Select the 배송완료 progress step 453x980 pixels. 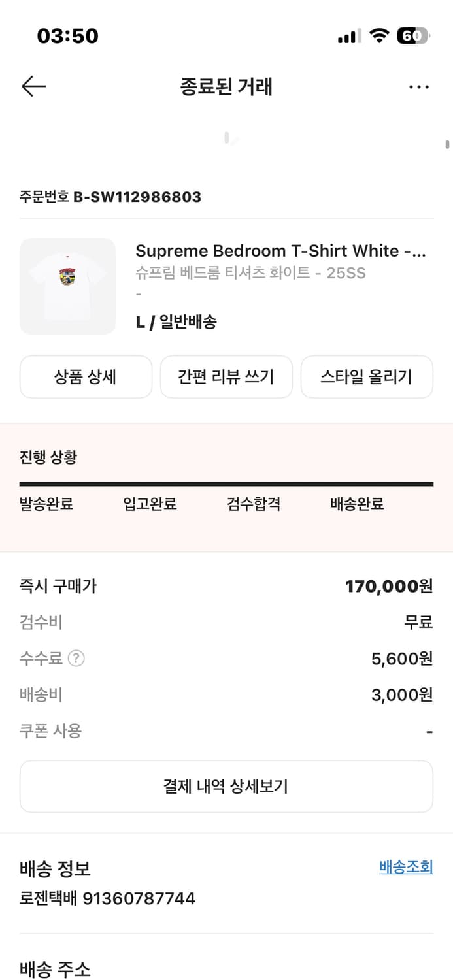coord(356,504)
